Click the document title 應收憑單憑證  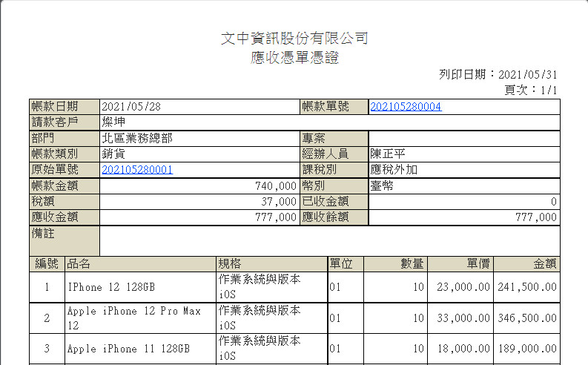point(294,57)
